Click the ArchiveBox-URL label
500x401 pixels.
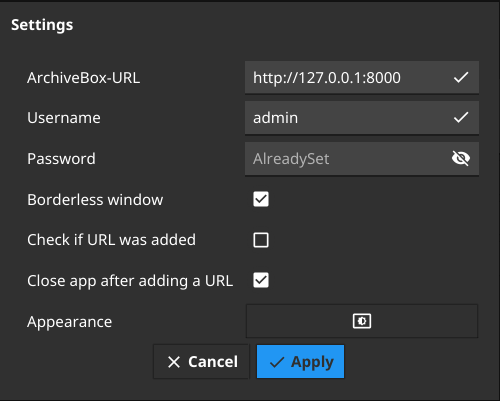pos(83,78)
